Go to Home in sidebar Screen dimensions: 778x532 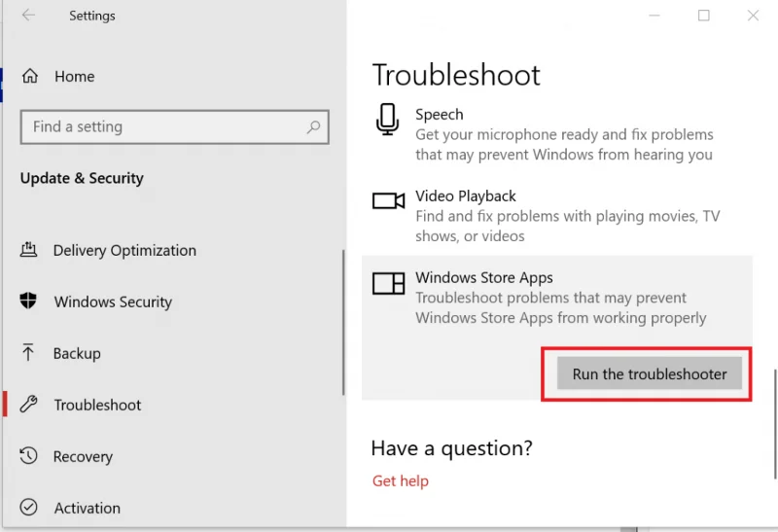click(75, 77)
